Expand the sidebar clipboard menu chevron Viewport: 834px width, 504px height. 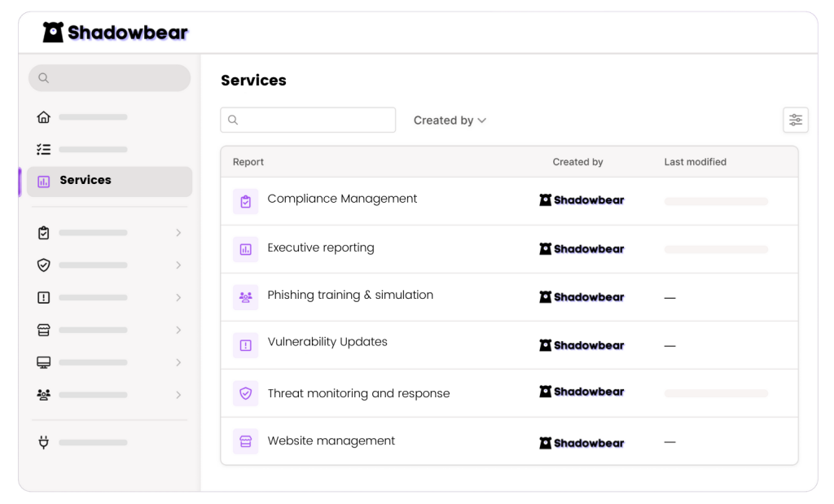coord(178,234)
